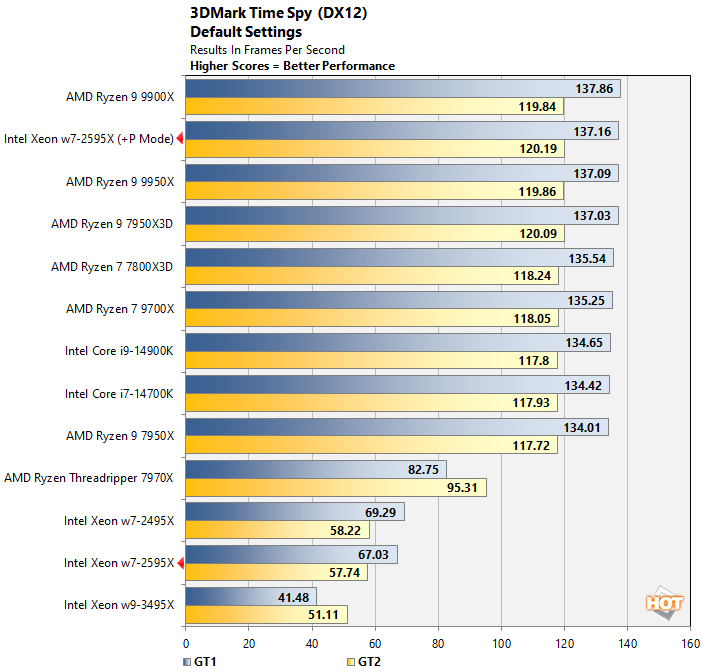
Task: Click the 137.09 GT1 value
Action: point(592,173)
